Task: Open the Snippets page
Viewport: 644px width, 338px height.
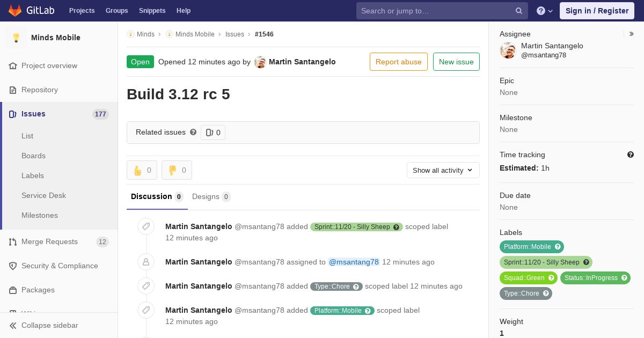Action: pos(152,11)
